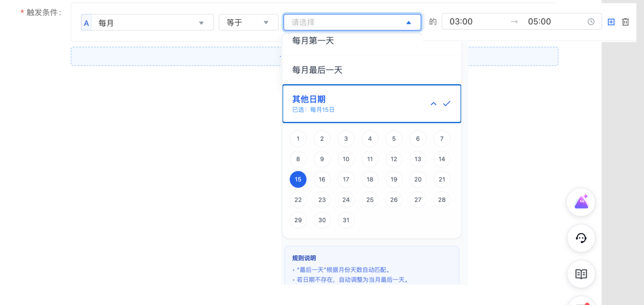The height and width of the screenshot is (305, 644).
Task: Select day 22 in the grid
Action: [x=298, y=200]
